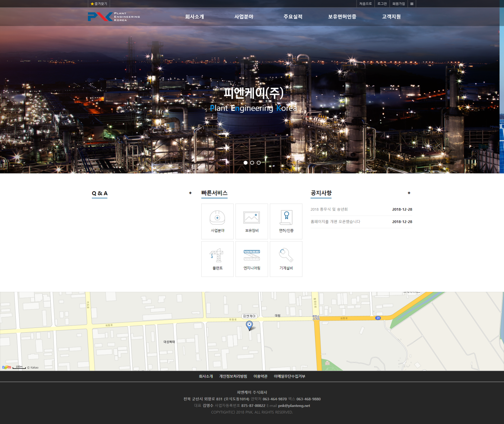504x424 pixels.
Task: Open the 엔지니어링 ruler icon
Action: 251,255
